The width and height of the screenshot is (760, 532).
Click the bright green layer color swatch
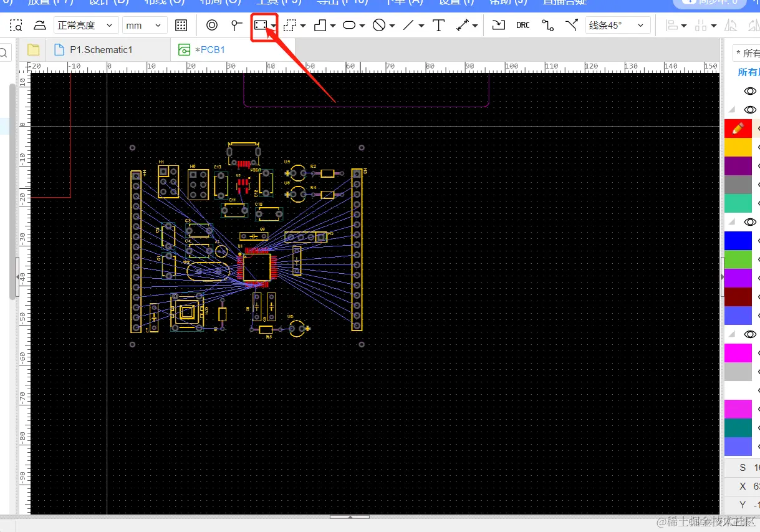738,259
